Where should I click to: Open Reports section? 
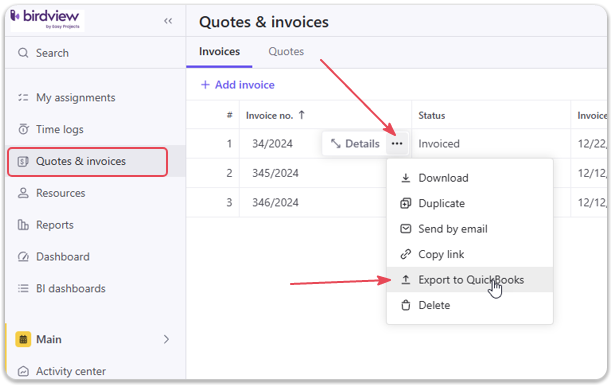click(55, 225)
